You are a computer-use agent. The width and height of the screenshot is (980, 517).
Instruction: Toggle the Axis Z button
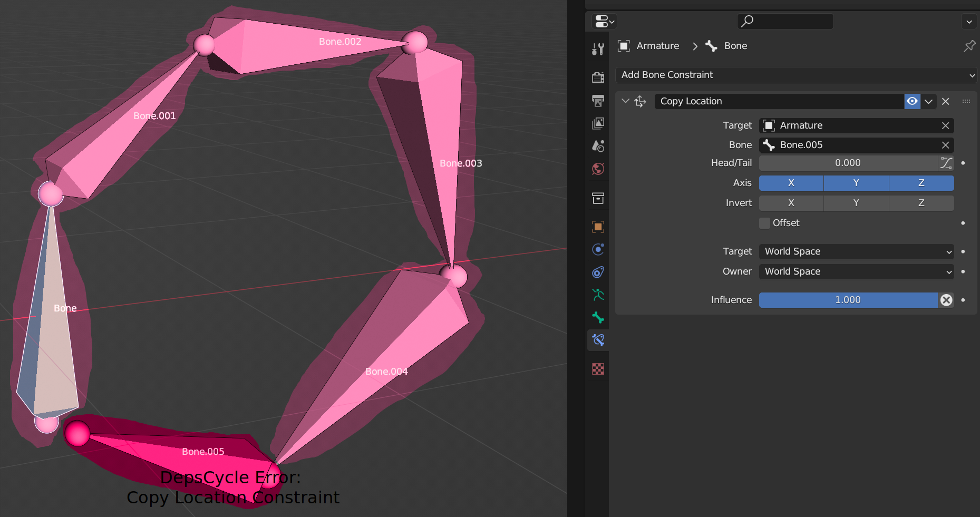coord(921,183)
